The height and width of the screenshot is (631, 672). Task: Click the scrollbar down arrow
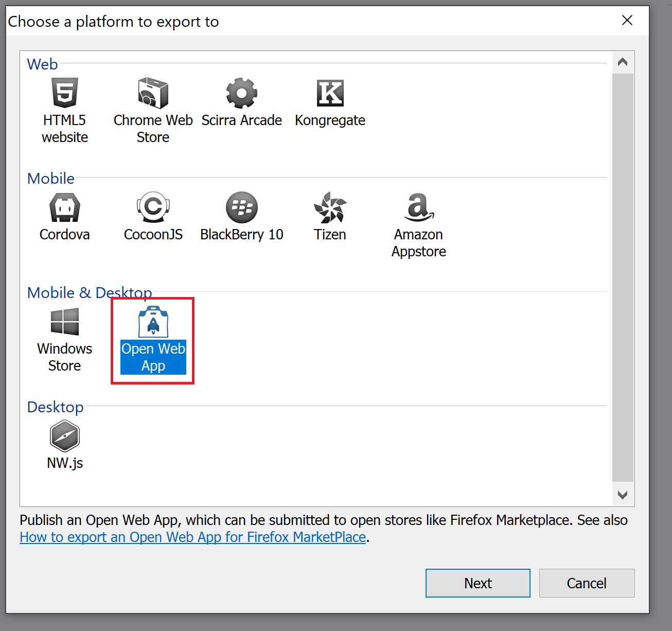click(623, 495)
